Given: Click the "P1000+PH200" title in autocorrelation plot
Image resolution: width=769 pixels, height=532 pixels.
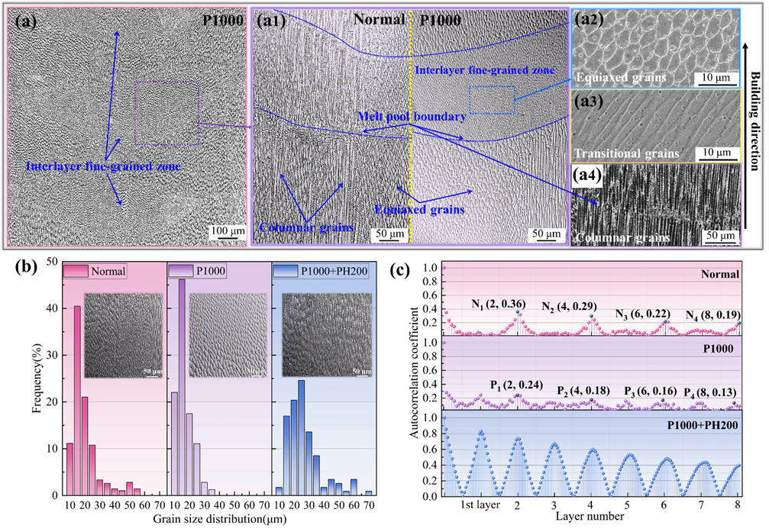Looking at the screenshot, I should (703, 425).
